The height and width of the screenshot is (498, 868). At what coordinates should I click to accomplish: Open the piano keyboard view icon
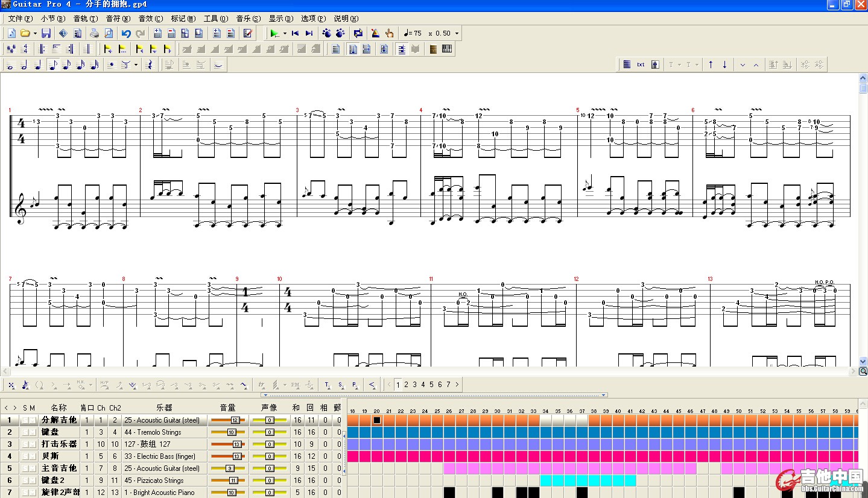[447, 49]
